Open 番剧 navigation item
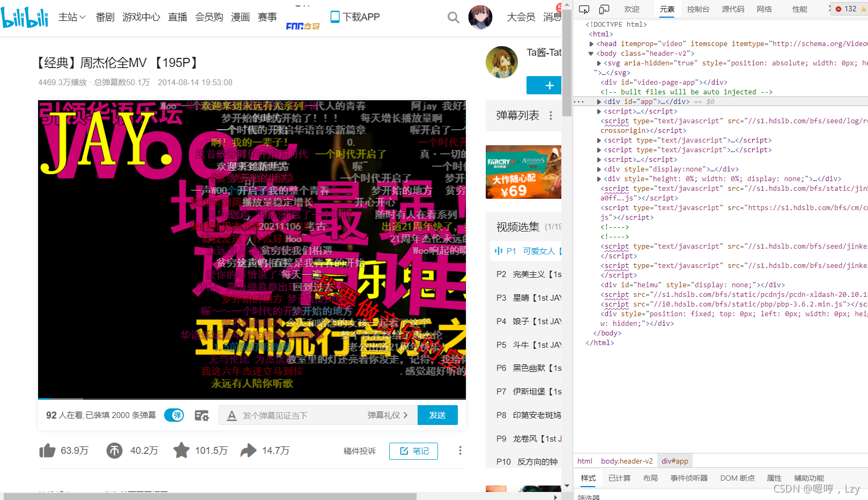The image size is (868, 500). 105,17
